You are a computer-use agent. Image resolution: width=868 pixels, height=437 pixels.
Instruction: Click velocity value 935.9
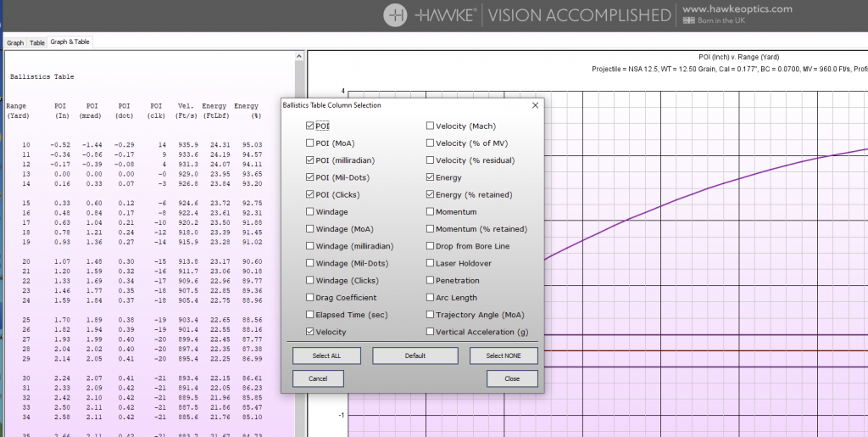pos(188,144)
